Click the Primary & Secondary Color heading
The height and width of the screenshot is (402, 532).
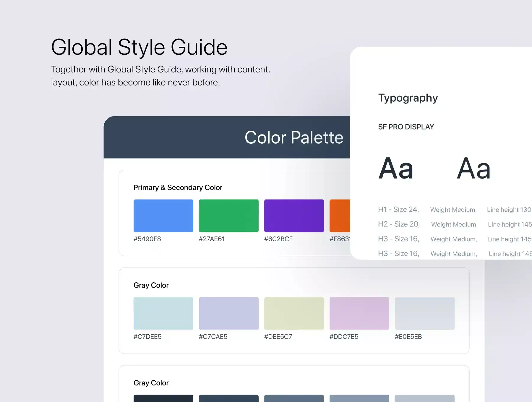(x=178, y=187)
